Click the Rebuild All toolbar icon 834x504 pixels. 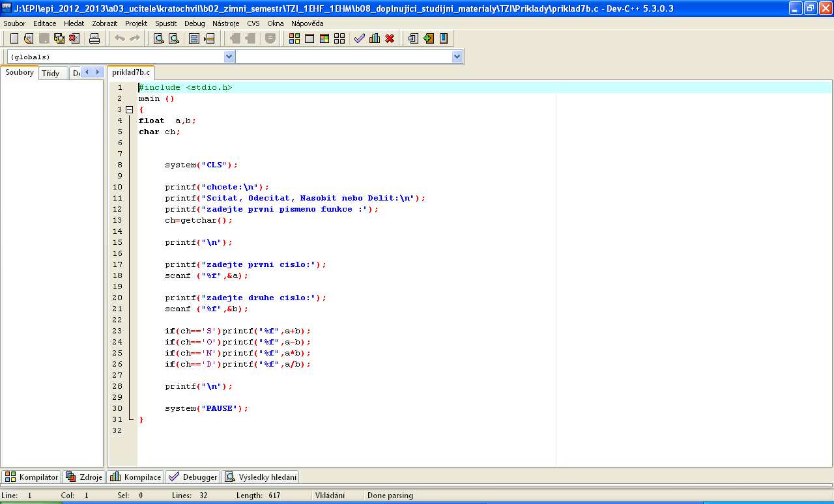coord(339,38)
